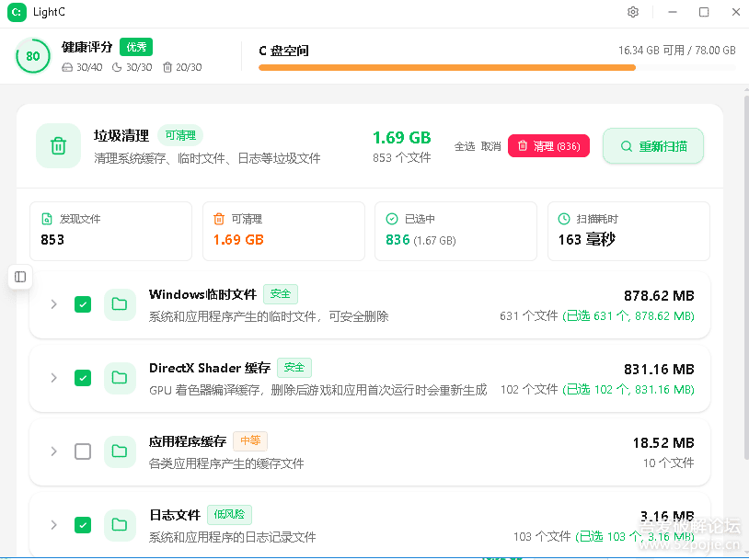The height and width of the screenshot is (560, 749).
Task: Uncheck the Windows临时文件 checkbox
Action: coord(83,304)
